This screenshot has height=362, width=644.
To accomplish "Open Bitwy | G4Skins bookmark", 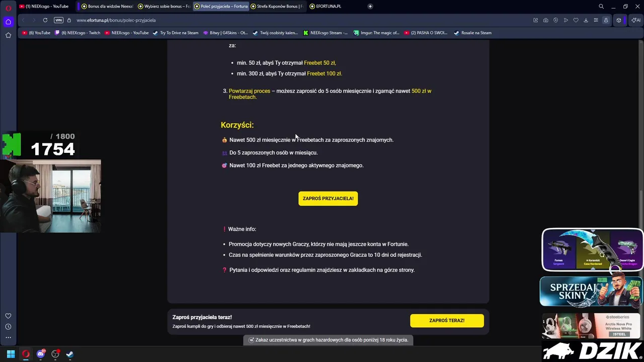I will (x=225, y=33).
